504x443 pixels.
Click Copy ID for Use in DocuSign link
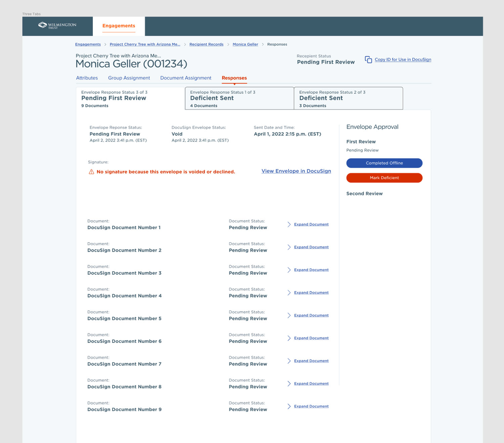pyautogui.click(x=403, y=59)
